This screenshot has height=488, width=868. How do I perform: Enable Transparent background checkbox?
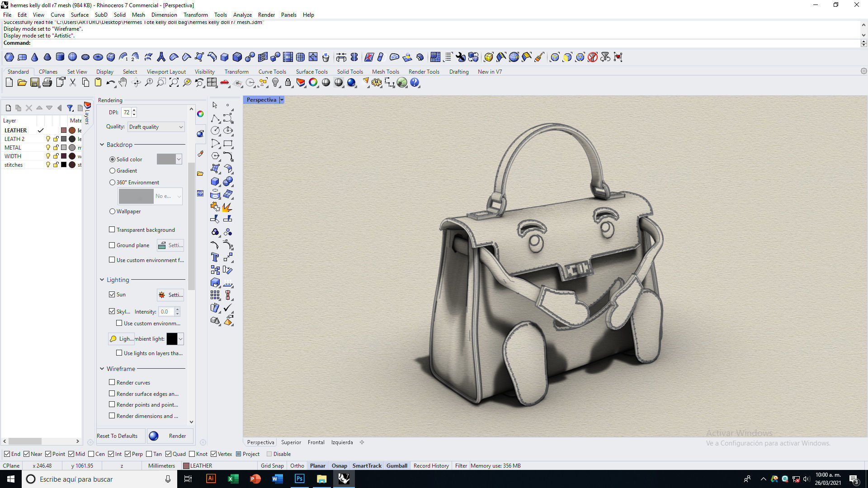tap(112, 230)
